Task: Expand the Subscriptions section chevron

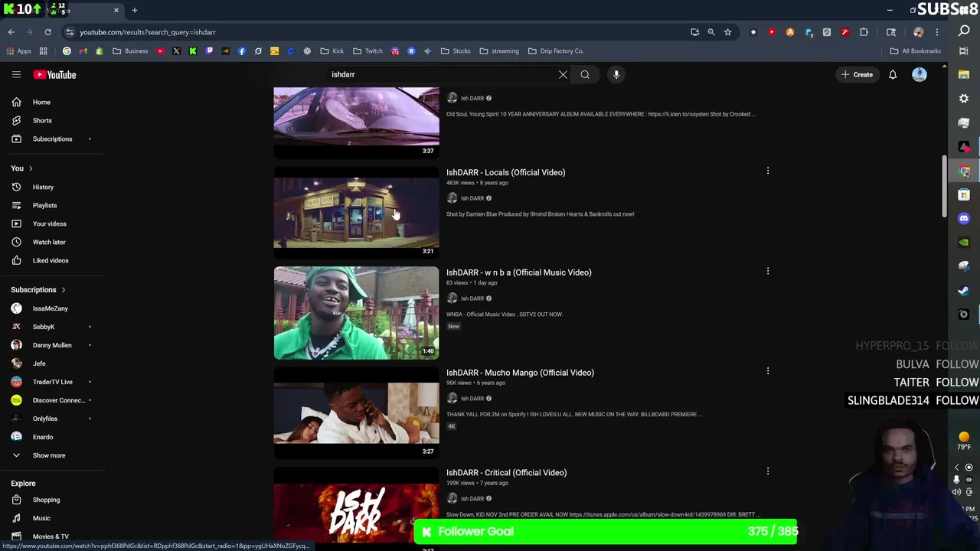Action: [x=64, y=290]
